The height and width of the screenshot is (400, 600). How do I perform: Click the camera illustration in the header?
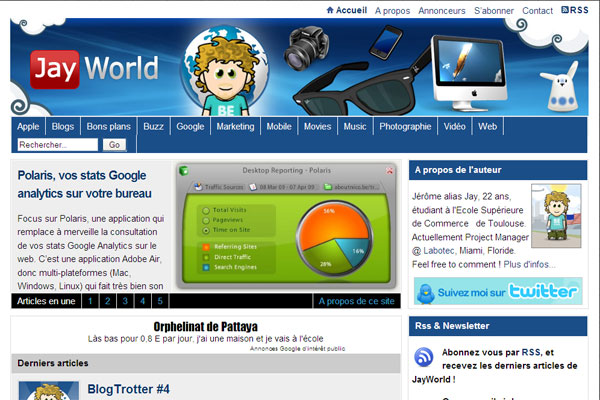pyautogui.click(x=306, y=48)
